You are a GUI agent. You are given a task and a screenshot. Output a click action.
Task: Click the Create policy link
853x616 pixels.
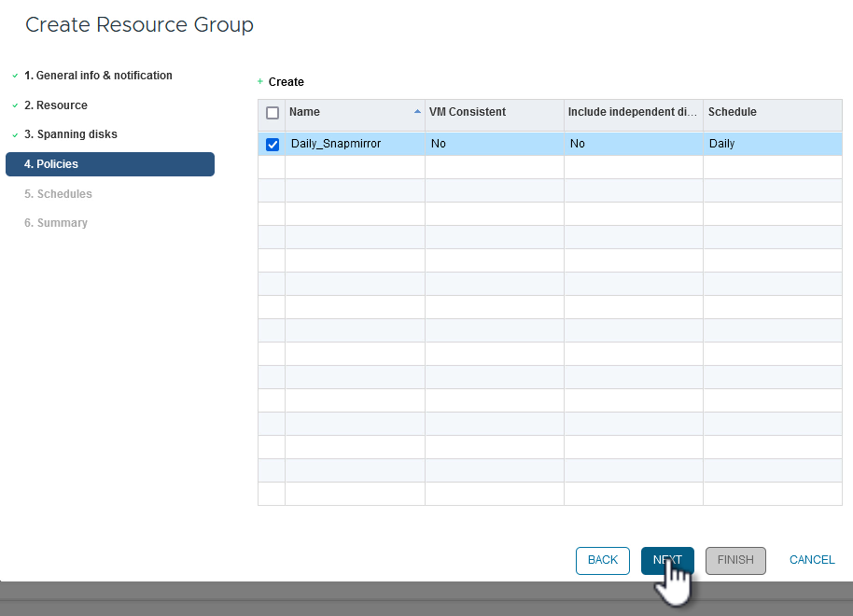[287, 82]
